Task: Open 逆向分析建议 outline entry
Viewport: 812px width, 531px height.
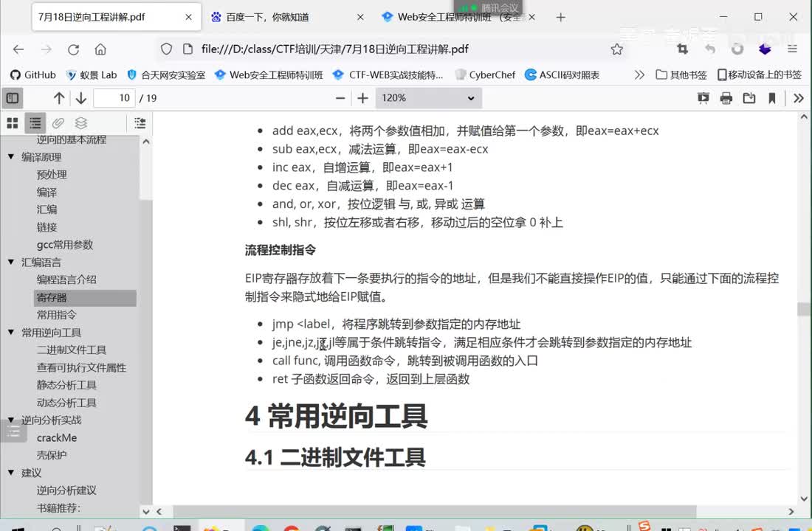Action: (x=66, y=490)
